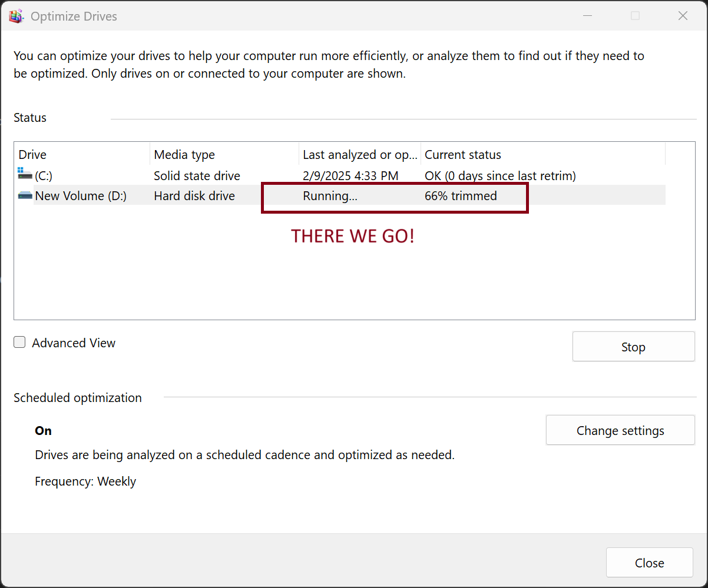Screen dimensions: 708x588
Task: Click the grayed-out maximize window icon
Action: [x=635, y=16]
